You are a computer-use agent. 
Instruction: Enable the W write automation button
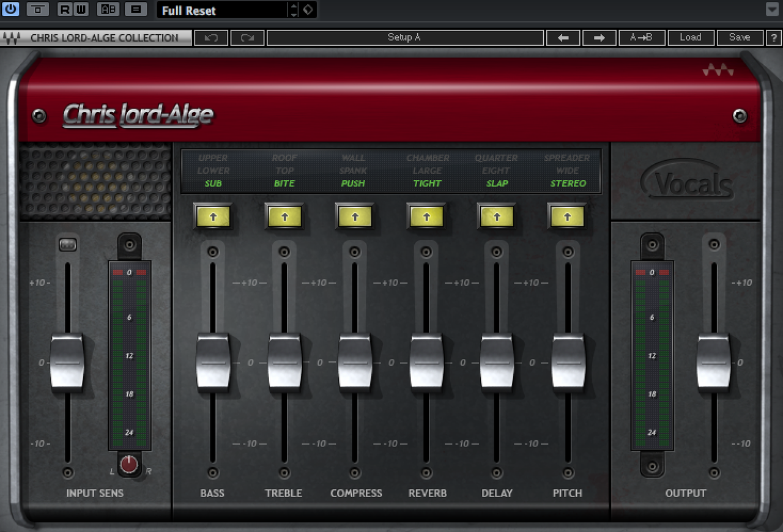click(81, 9)
